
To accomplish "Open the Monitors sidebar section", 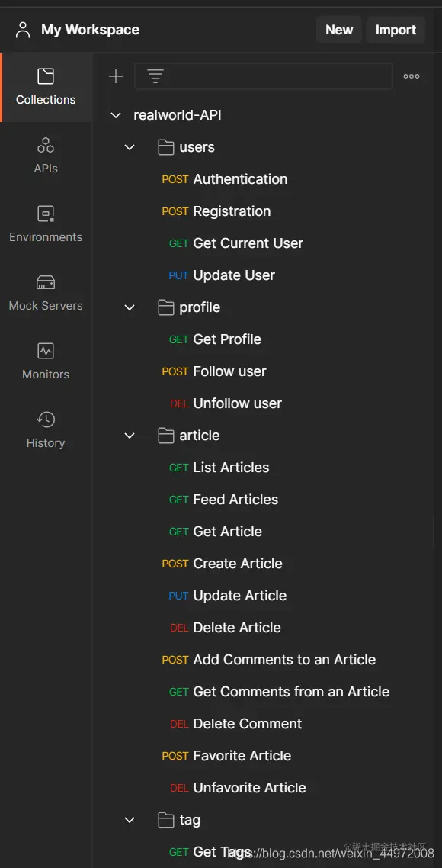I will point(46,362).
